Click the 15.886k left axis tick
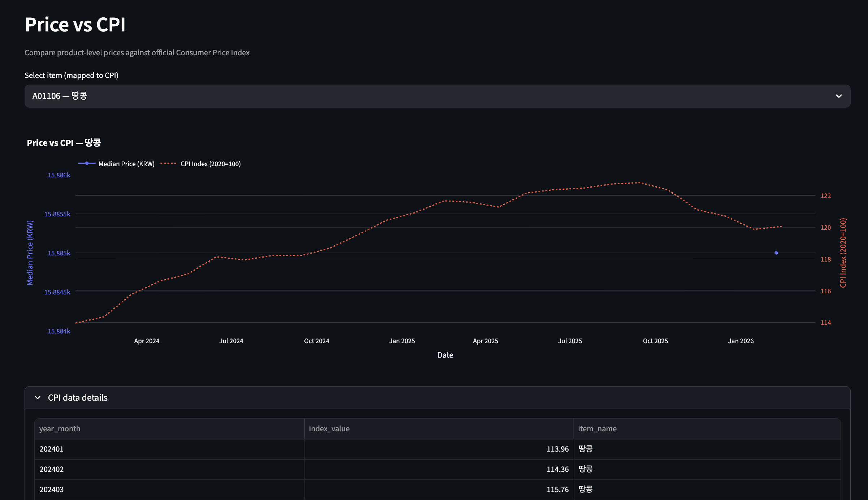This screenshot has height=500, width=868. pyautogui.click(x=59, y=175)
